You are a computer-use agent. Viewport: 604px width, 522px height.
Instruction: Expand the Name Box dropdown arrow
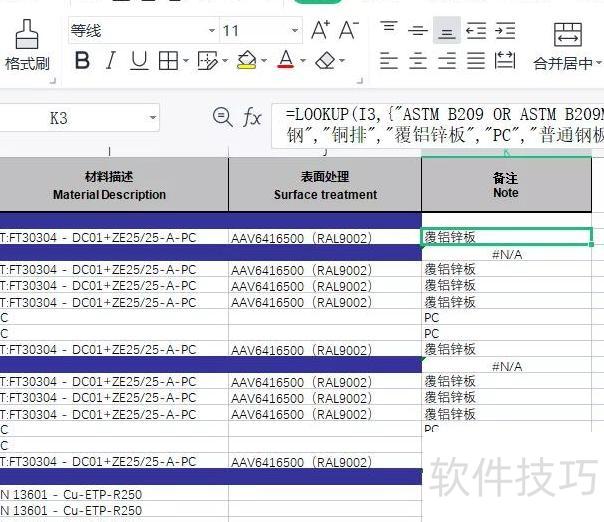coord(153,117)
